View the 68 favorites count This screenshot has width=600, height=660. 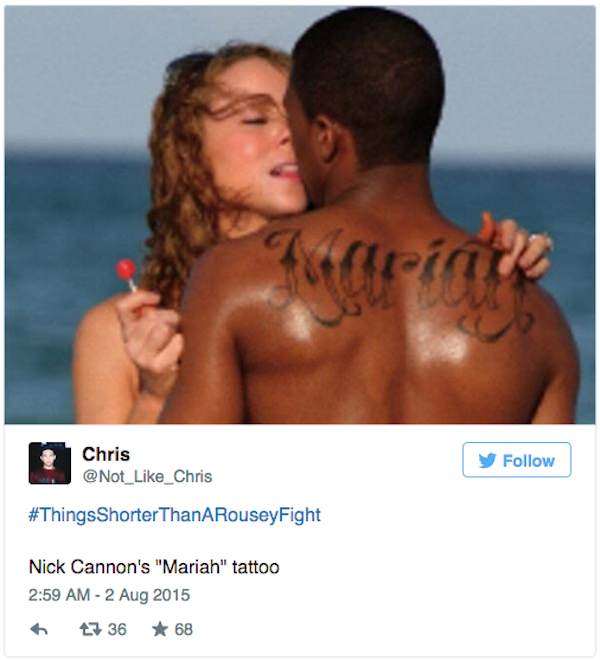(x=184, y=629)
